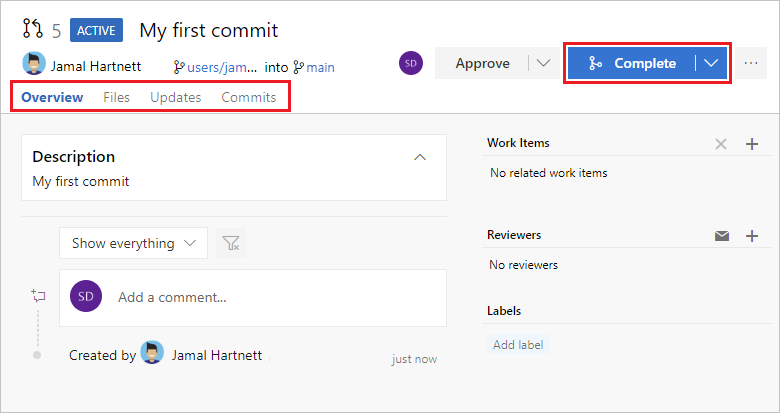Click Jamal Hartnett name in the header

[x=96, y=66]
